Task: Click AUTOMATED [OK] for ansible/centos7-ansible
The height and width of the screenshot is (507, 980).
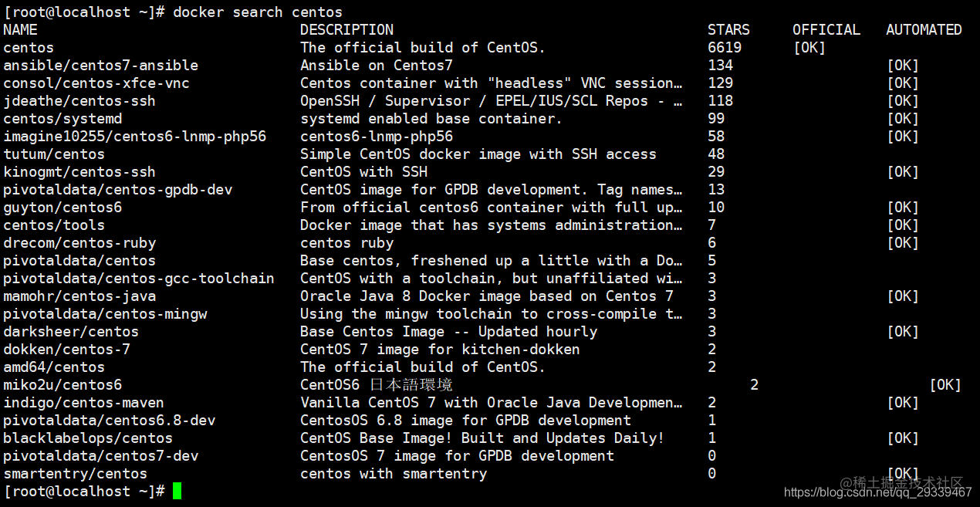Action: [903, 66]
